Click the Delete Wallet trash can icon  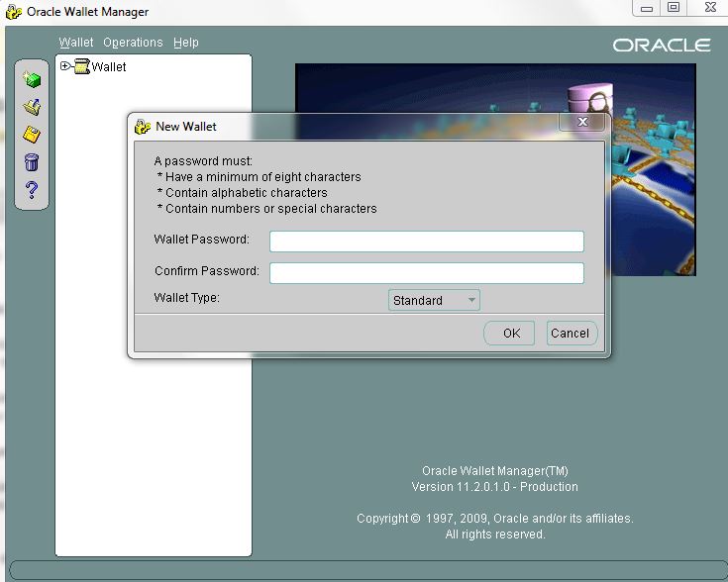(32, 162)
